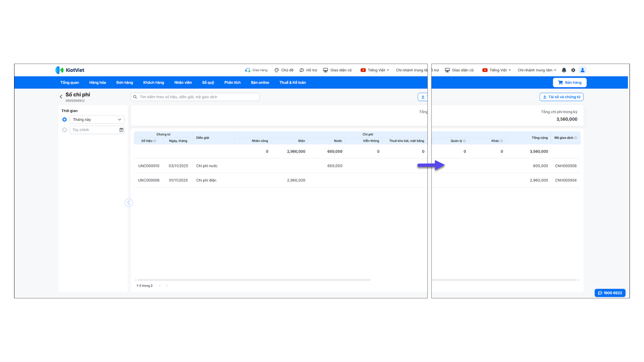Open the Nhân viên menu
This screenshot has width=644, height=362.
183,82
